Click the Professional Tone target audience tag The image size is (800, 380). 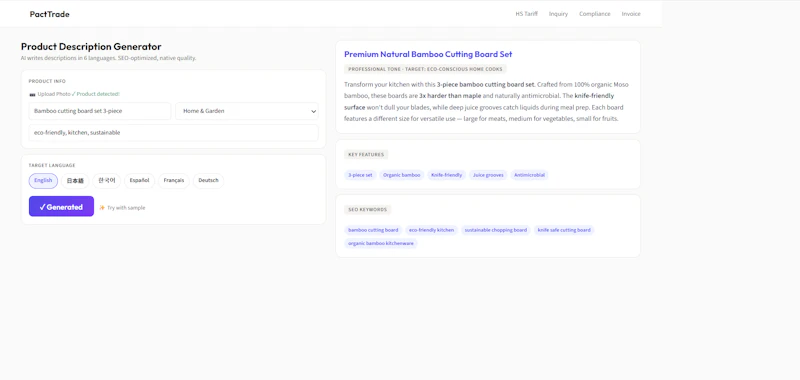(x=425, y=69)
